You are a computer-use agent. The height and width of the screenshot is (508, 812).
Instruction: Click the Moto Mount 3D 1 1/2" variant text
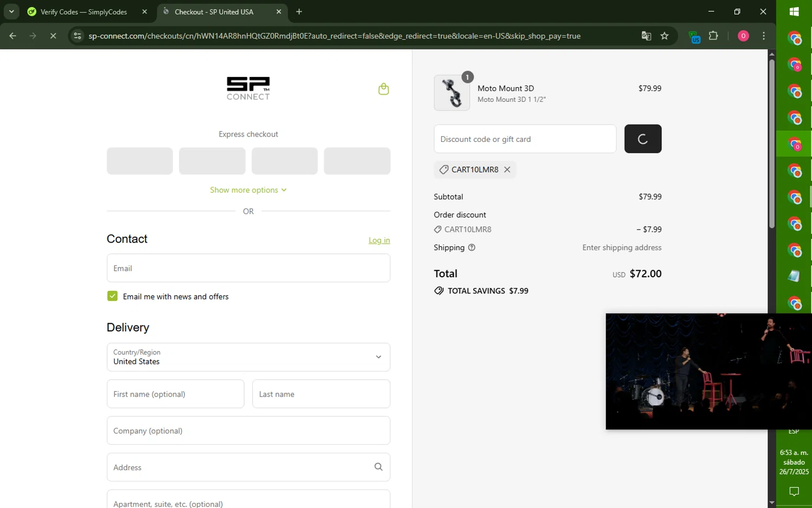pos(512,100)
